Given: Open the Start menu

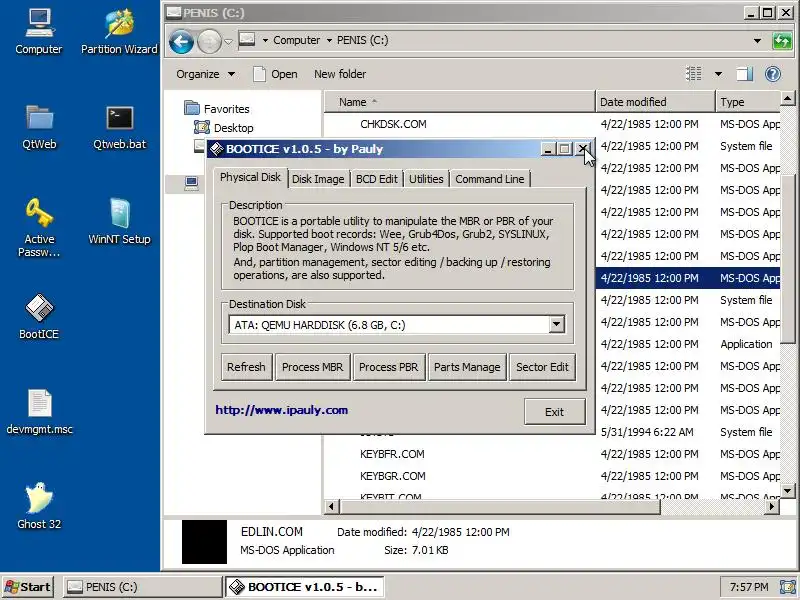Looking at the screenshot, I should 28,587.
